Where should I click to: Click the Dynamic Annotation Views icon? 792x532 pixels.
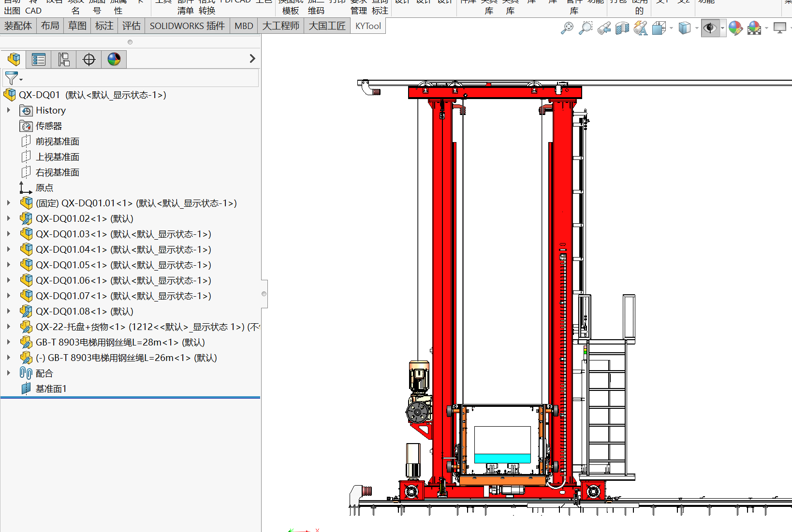(x=641, y=29)
